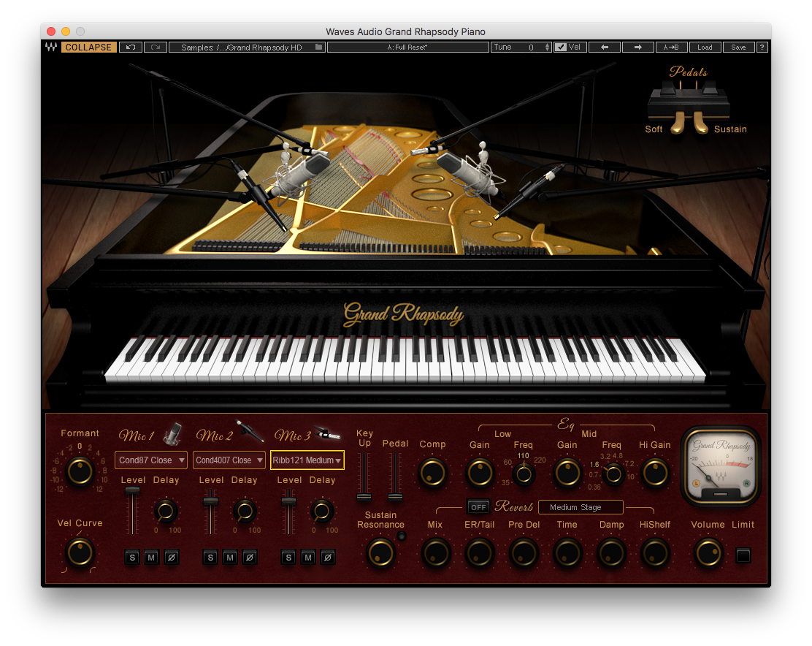812x646 pixels.
Task: Click the Load button
Action: (705, 47)
